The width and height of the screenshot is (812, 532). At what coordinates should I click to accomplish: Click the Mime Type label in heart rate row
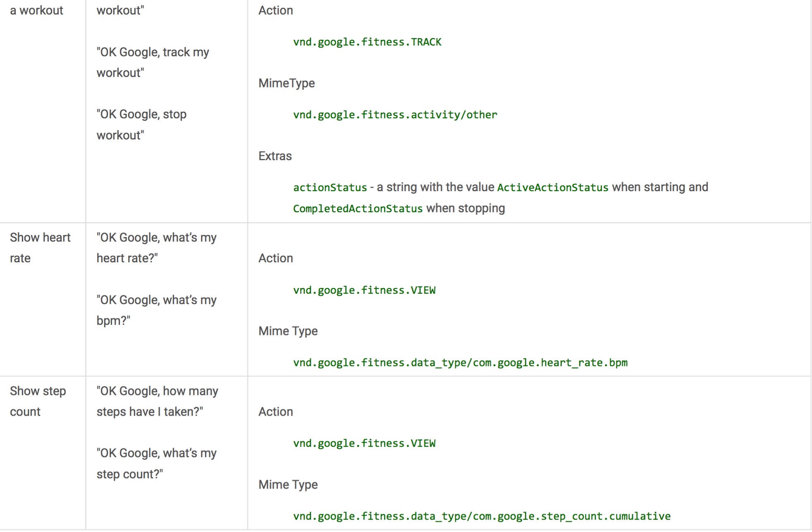coord(288,331)
